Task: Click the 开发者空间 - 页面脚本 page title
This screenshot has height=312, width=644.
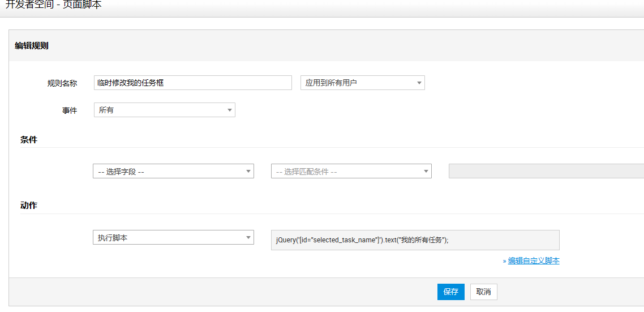Action: 53,5
